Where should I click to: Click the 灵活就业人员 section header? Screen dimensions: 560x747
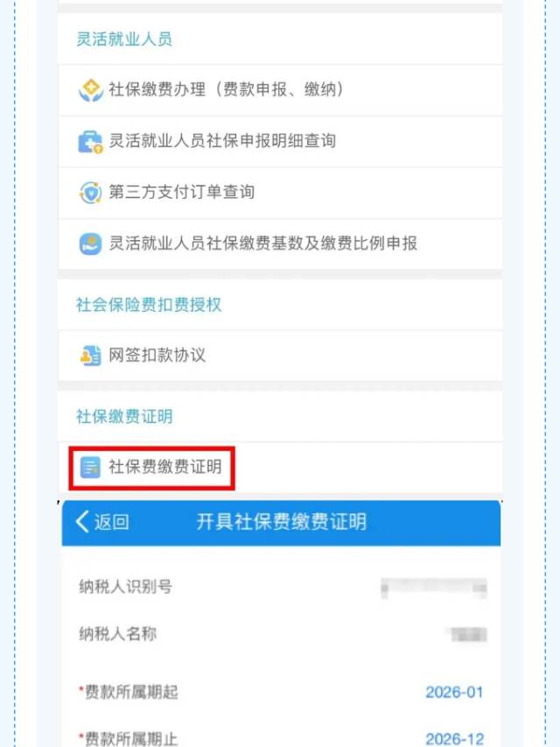pyautogui.click(x=123, y=39)
